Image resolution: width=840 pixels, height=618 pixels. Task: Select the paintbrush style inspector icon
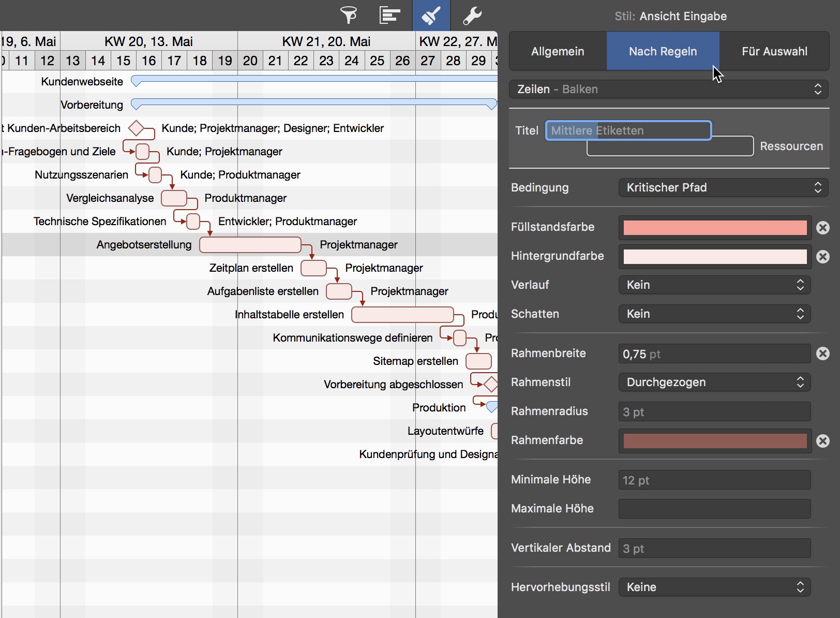(431, 16)
